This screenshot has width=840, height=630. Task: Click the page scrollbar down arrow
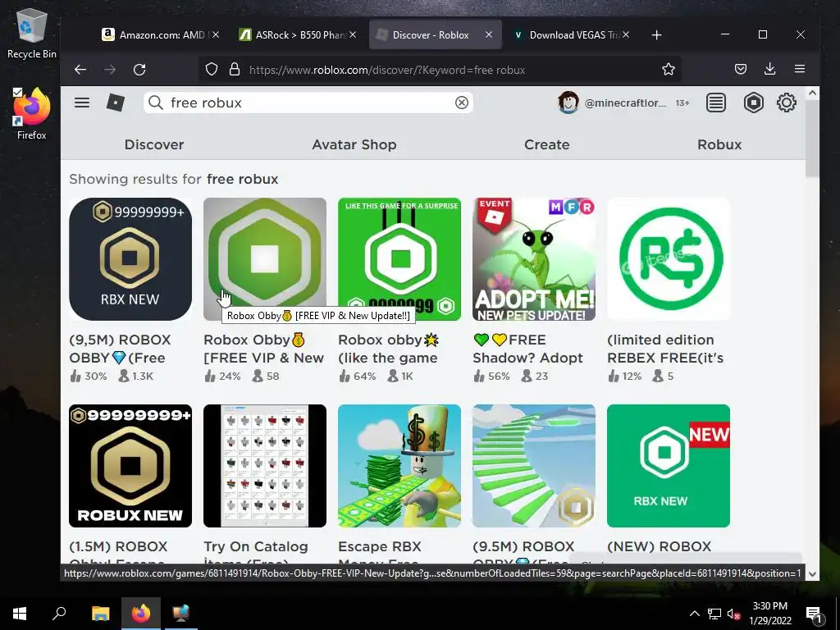coord(812,573)
